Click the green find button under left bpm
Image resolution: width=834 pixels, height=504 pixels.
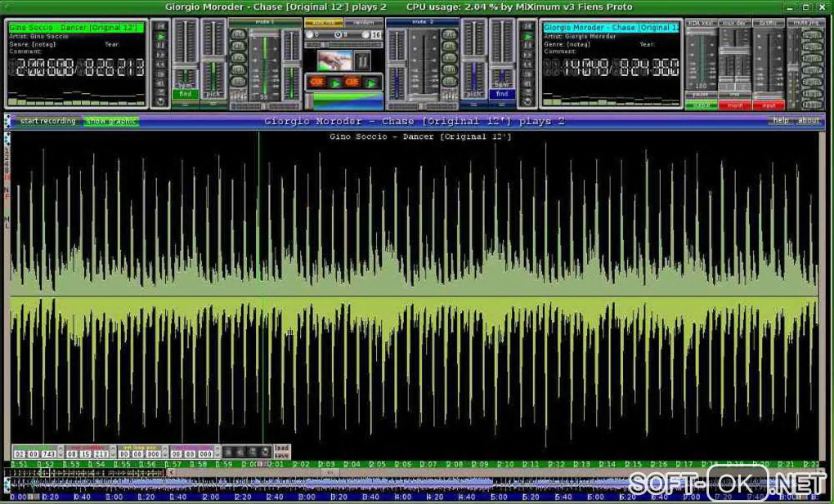pyautogui.click(x=186, y=95)
